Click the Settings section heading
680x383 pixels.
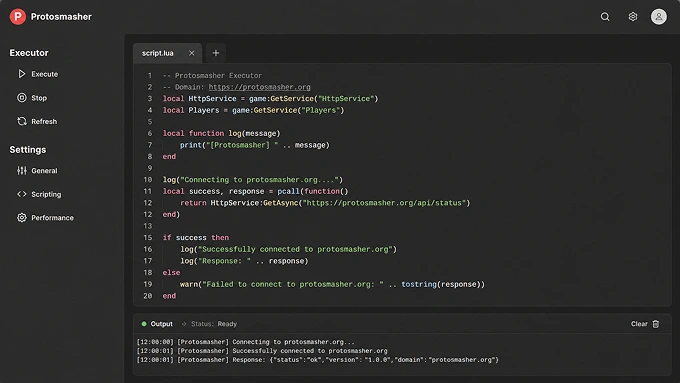point(28,150)
